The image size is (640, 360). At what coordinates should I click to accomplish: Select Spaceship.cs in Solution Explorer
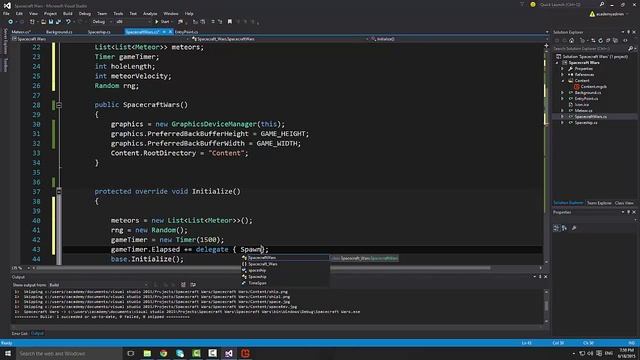(x=586, y=122)
